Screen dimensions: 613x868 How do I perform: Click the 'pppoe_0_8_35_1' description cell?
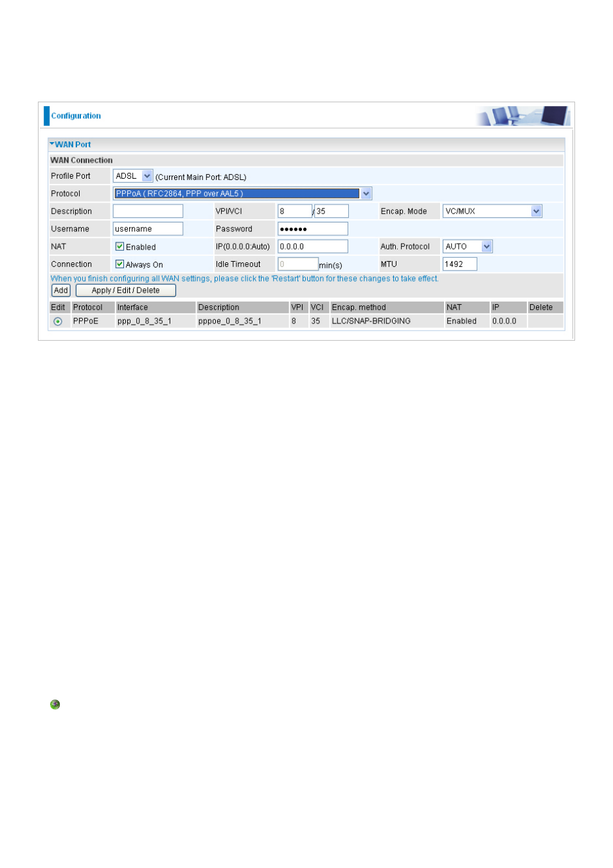[242, 321]
